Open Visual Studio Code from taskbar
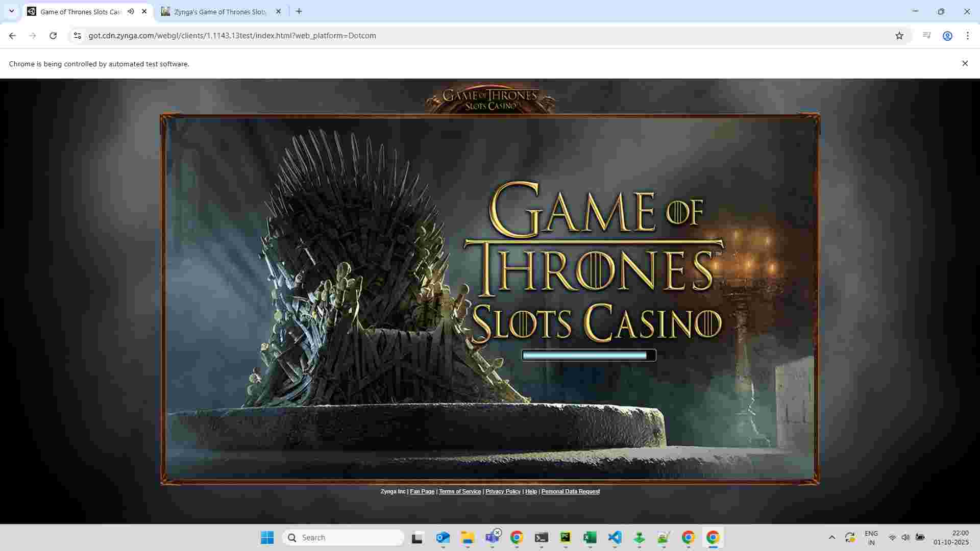This screenshot has height=551, width=980. pos(615,537)
